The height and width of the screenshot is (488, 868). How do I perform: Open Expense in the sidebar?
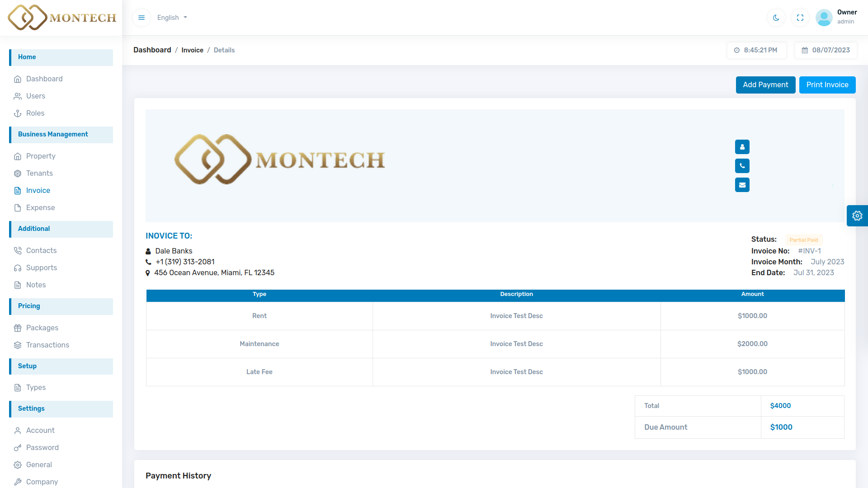coord(40,208)
